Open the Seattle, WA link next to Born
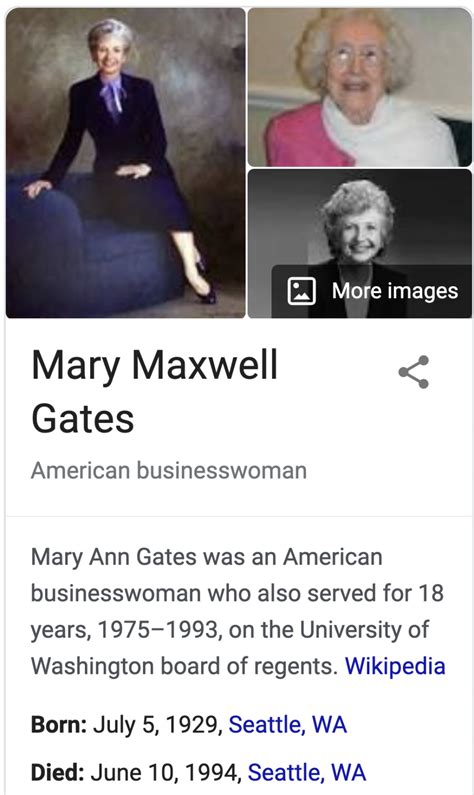 287,725
